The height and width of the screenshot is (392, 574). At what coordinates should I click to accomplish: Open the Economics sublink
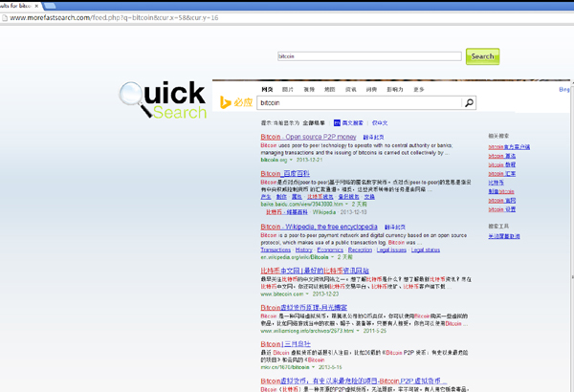tap(330, 250)
